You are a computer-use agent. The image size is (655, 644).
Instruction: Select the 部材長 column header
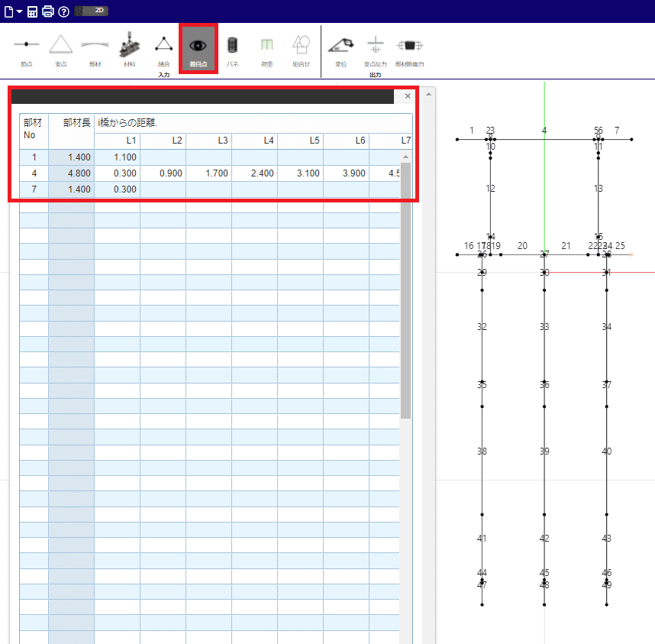pos(72,131)
